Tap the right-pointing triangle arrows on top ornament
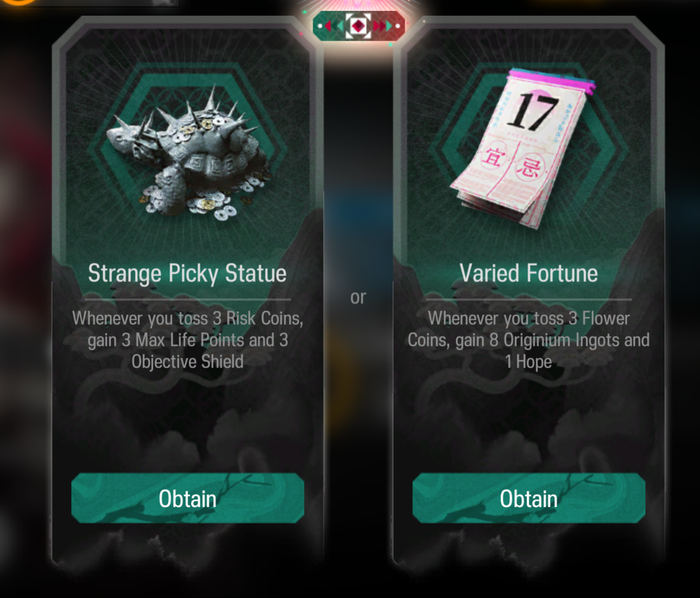700x598 pixels. pyautogui.click(x=383, y=25)
